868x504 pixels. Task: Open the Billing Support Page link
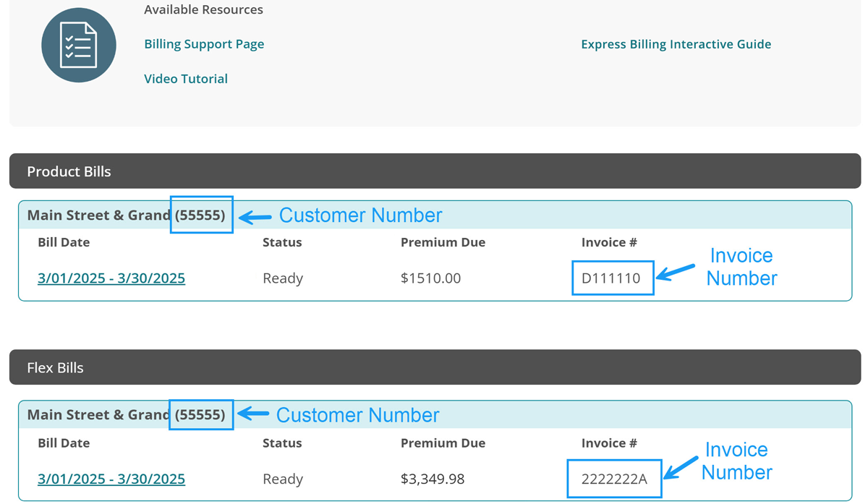204,44
